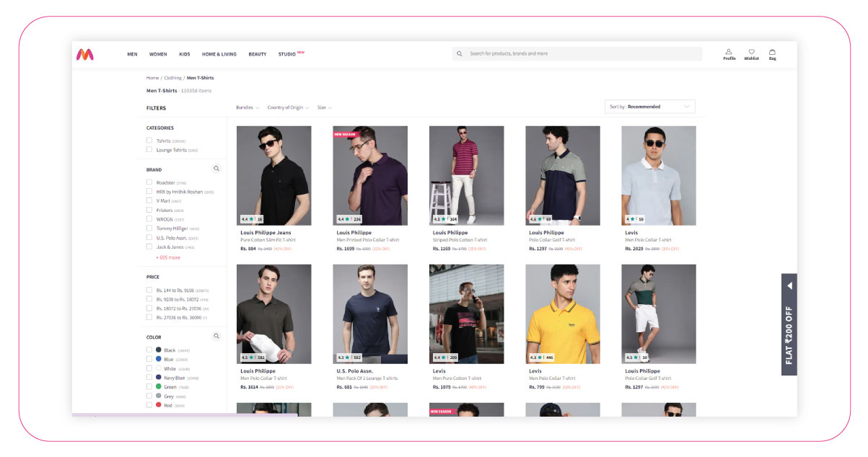Click the 'Rs. 884' price text

click(248, 249)
